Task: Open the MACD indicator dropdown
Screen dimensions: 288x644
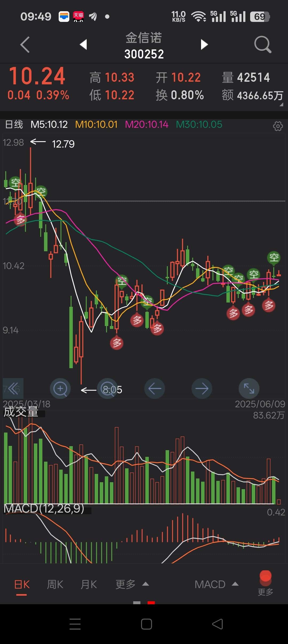Action: [x=216, y=584]
